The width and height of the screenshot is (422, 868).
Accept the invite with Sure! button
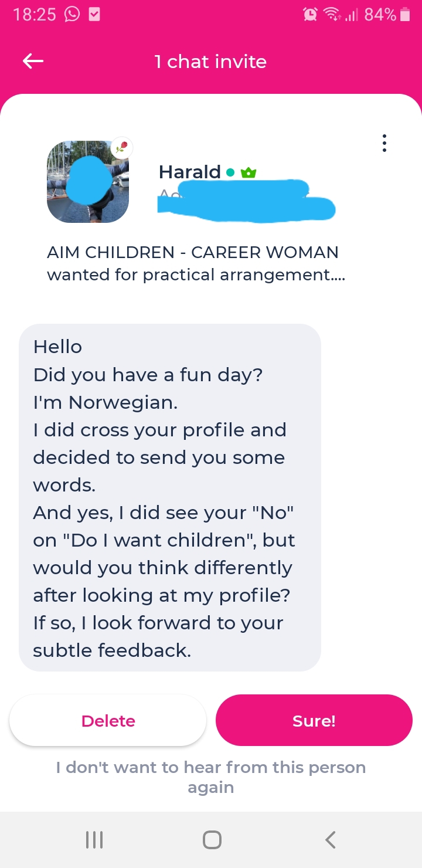(314, 721)
